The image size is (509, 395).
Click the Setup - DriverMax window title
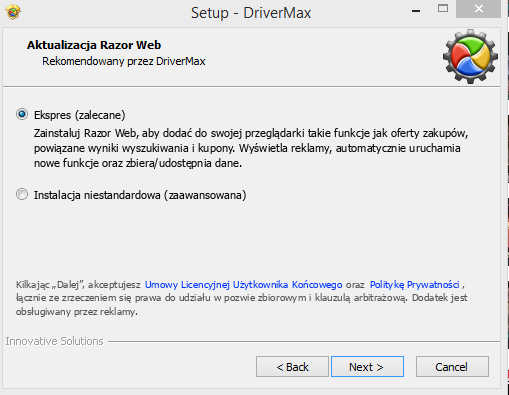pyautogui.click(x=251, y=13)
